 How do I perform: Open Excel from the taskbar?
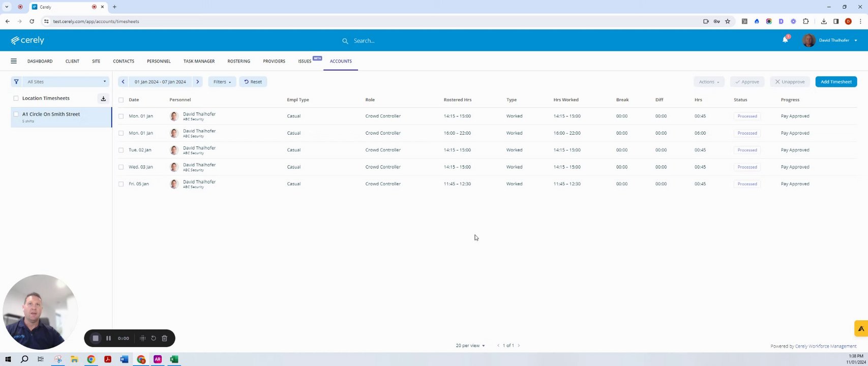(x=174, y=359)
